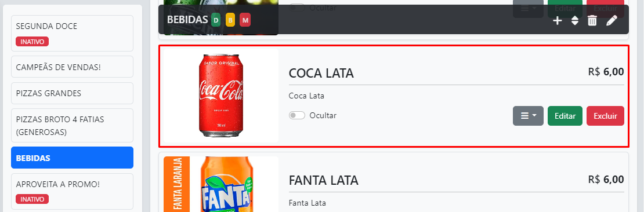
Task: Open the BEBIDAS category in sidebar
Action: tap(73, 158)
